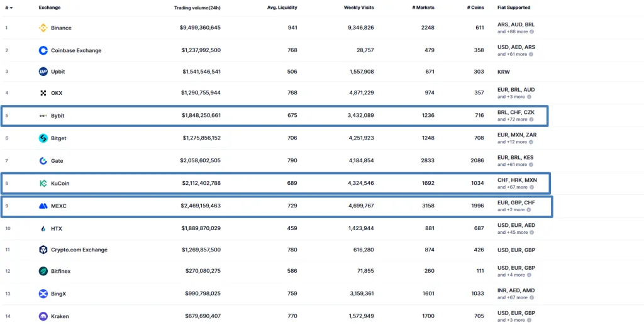Click the Upbit logo icon
644x325 pixels.
(x=43, y=72)
